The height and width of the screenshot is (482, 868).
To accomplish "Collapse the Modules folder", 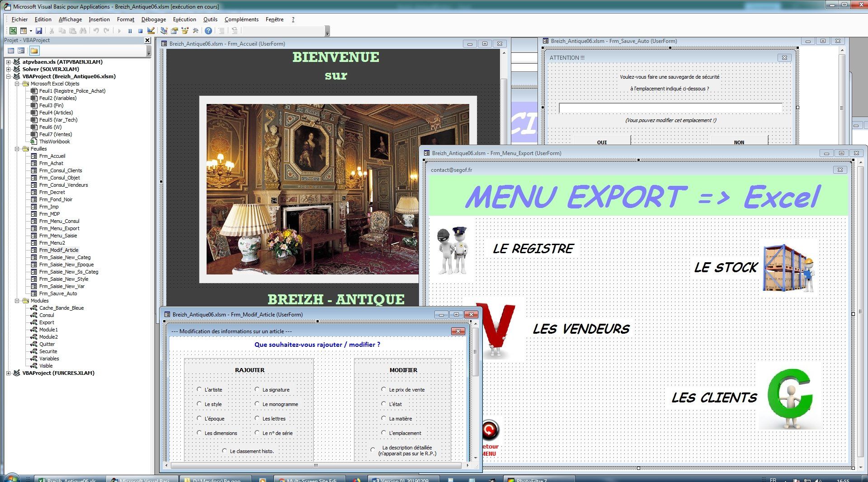I will 17,301.
